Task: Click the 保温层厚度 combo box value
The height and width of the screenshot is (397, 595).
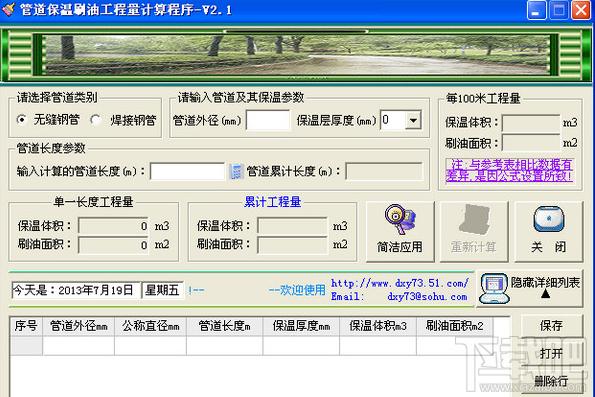Action: tap(393, 120)
